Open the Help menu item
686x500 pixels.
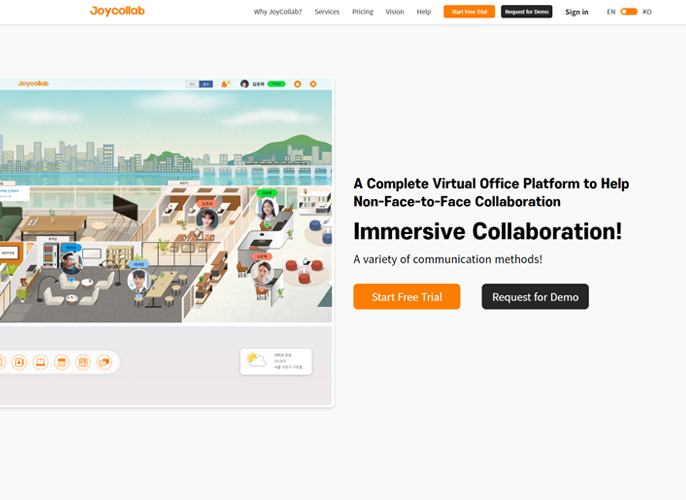click(424, 12)
